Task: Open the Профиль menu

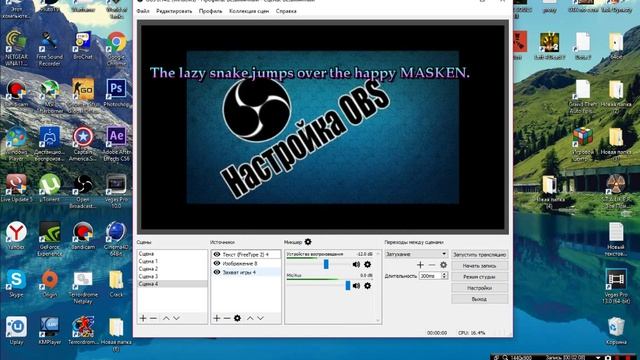Action: tap(211, 11)
